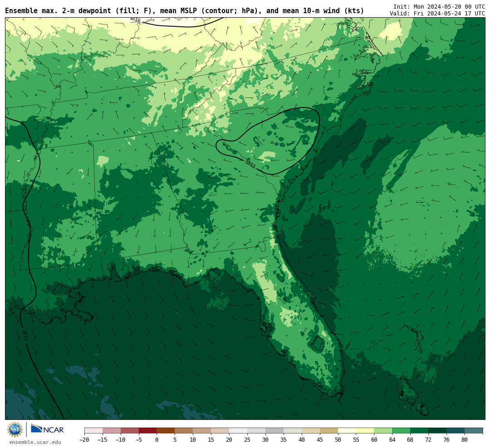
Task: Pick the gray-teal swatch above 80
Action: (x=474, y=430)
